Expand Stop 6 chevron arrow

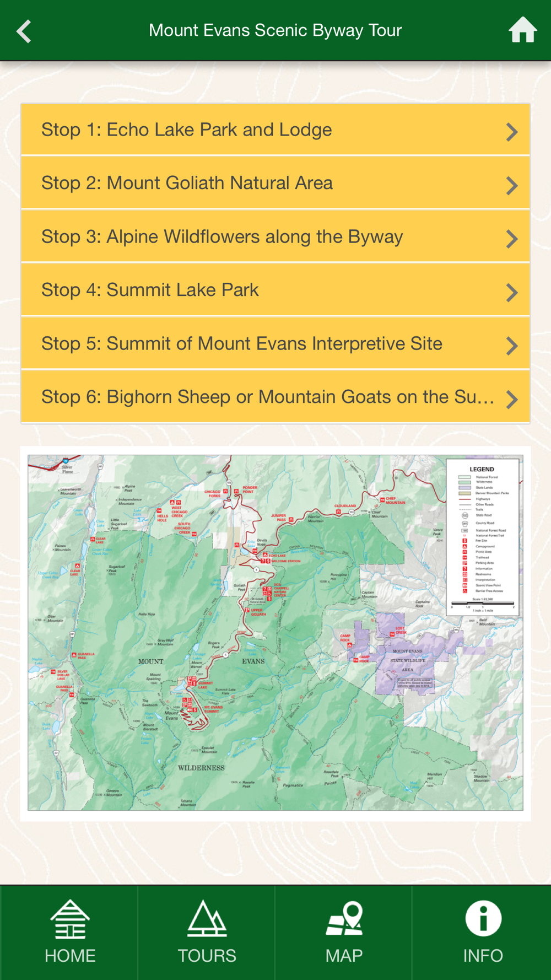pos(512,399)
